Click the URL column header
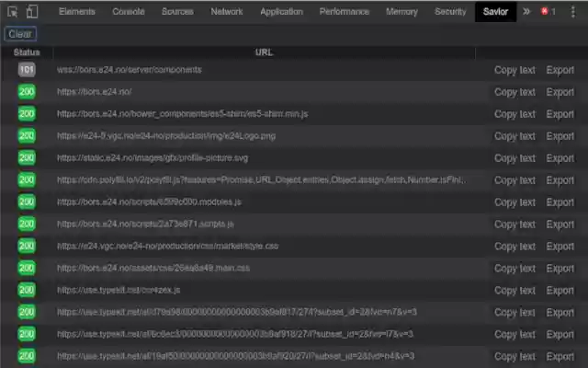 264,52
